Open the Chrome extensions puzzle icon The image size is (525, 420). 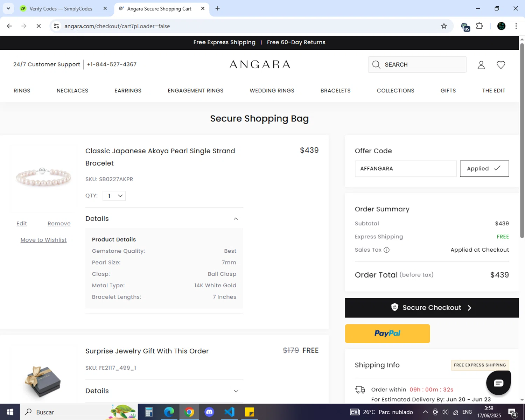point(479,26)
